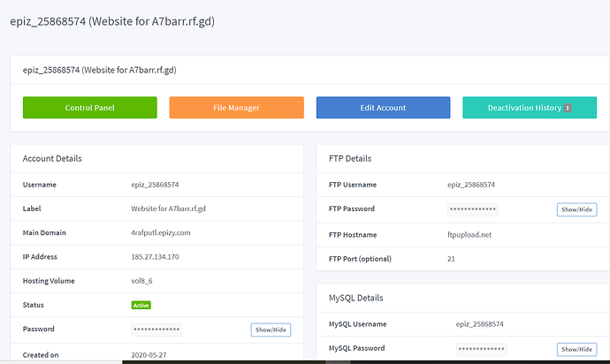Select the MySQL Username value
This screenshot has width=610, height=364.
point(479,325)
